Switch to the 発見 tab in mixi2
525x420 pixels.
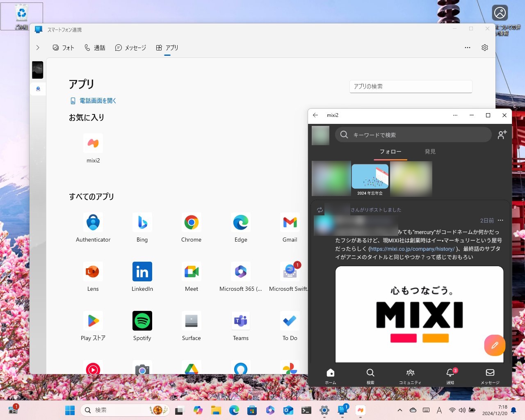pos(430,151)
